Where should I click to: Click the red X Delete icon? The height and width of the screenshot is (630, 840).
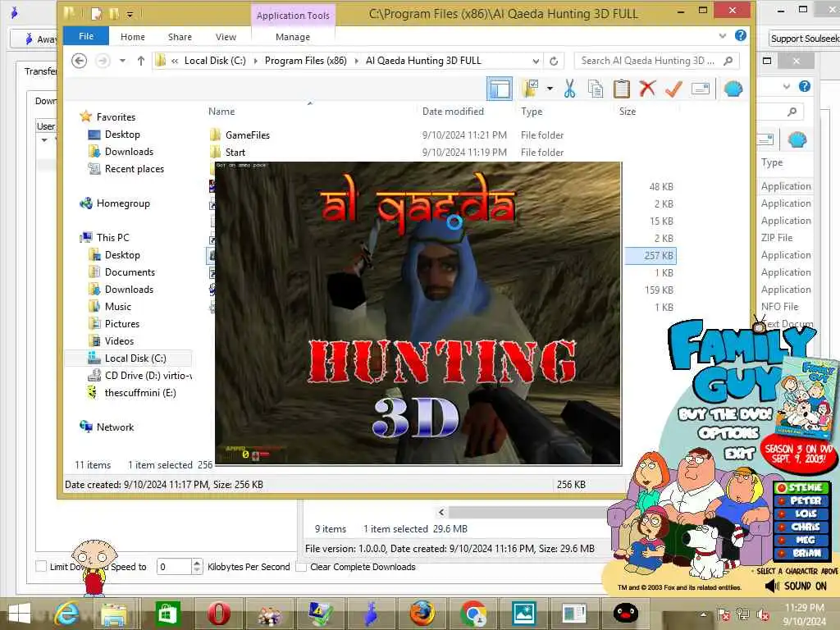click(647, 89)
